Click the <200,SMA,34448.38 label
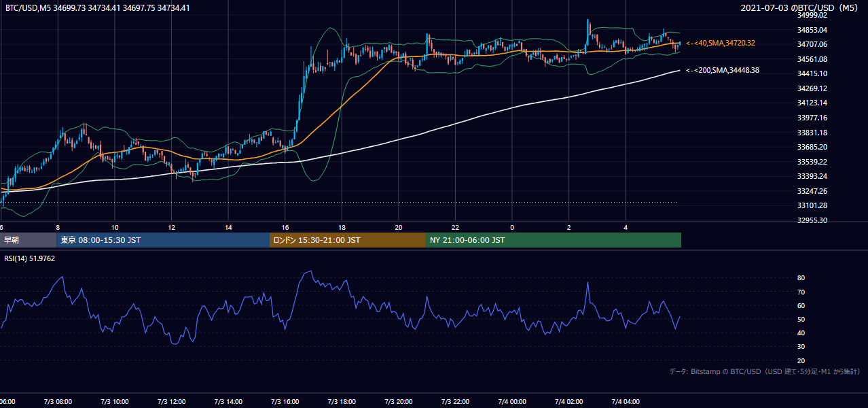This screenshot has height=408, width=868. pos(723,70)
